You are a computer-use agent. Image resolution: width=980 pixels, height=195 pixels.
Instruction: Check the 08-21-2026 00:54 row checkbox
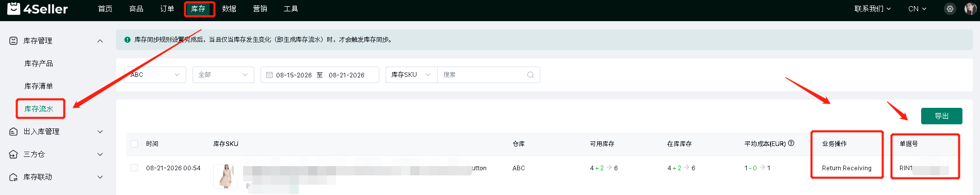pos(134,168)
